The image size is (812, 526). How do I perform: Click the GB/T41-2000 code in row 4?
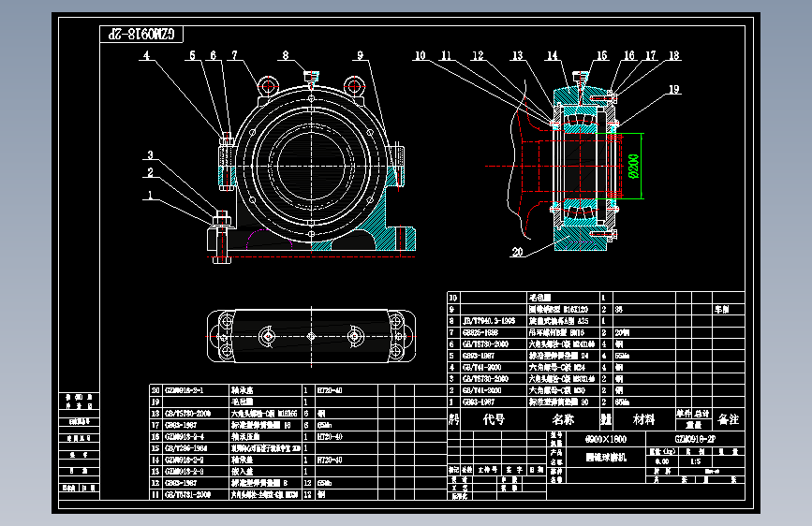481,367
